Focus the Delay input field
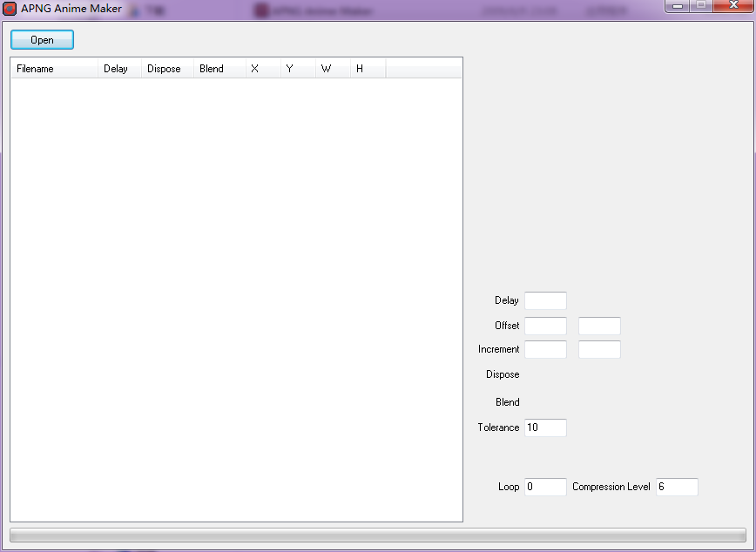 point(545,300)
